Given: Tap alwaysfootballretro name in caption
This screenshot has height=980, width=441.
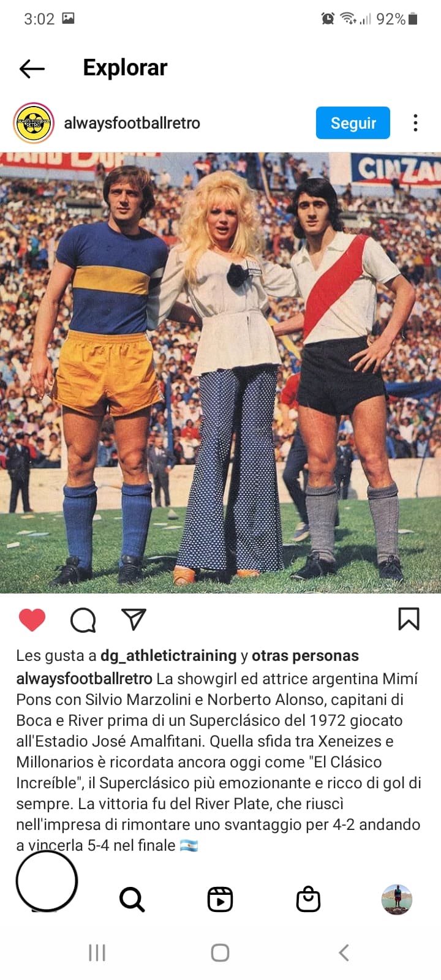Looking at the screenshot, I should point(84,679).
